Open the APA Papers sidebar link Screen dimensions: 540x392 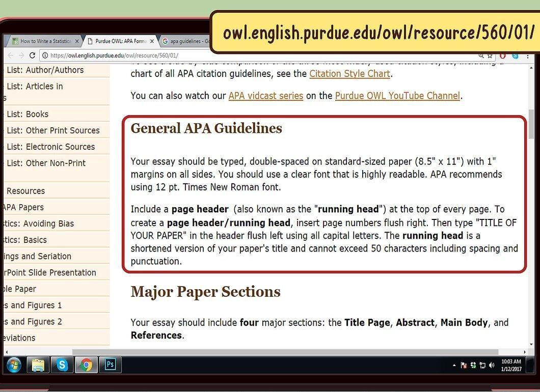23,208
